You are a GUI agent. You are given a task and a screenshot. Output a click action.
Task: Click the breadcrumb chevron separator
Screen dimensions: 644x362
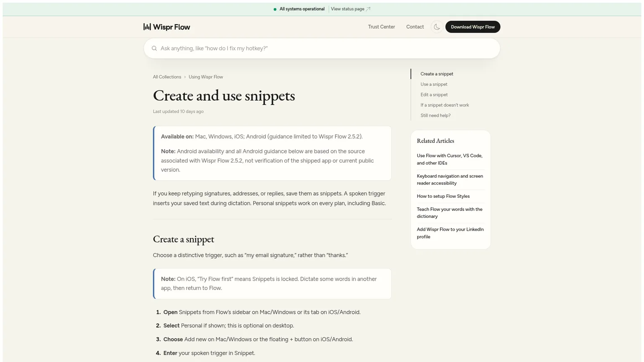pos(185,77)
